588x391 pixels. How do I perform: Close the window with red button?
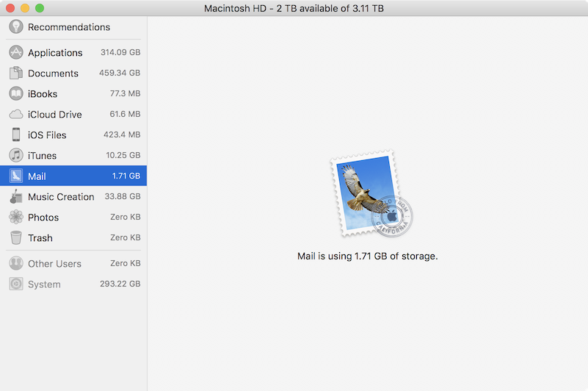(x=10, y=8)
